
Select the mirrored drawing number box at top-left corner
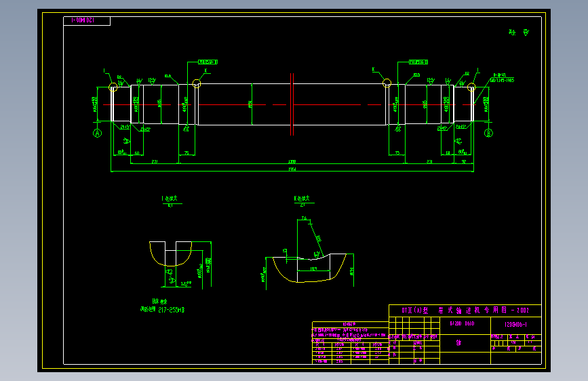coord(87,20)
